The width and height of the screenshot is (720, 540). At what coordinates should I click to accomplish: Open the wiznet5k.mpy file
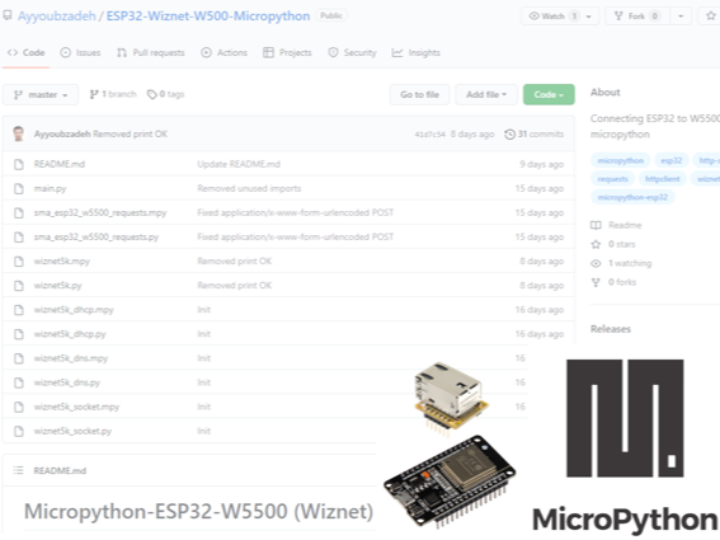62,261
